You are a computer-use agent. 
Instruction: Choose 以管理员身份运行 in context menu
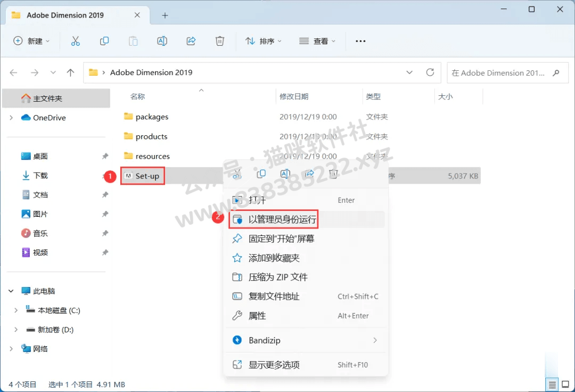(306, 219)
